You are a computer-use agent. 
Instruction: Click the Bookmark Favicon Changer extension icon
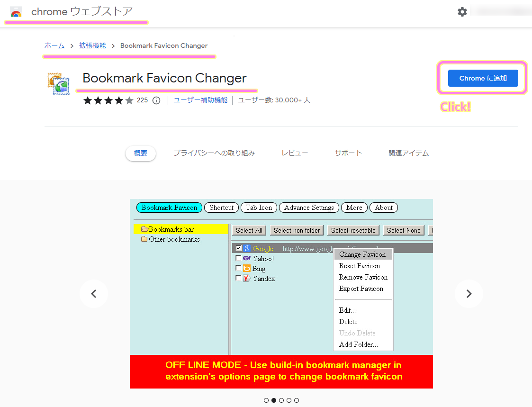tap(59, 84)
